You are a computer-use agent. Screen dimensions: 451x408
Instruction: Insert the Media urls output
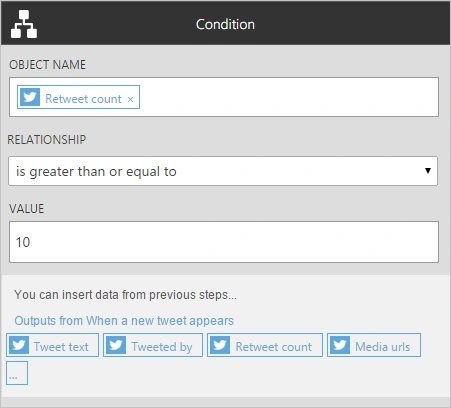(x=374, y=345)
